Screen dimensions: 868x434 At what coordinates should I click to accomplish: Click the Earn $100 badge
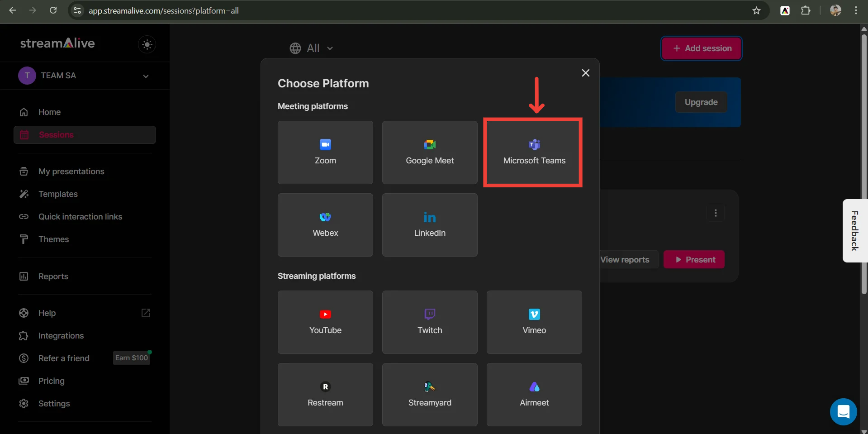[132, 358]
